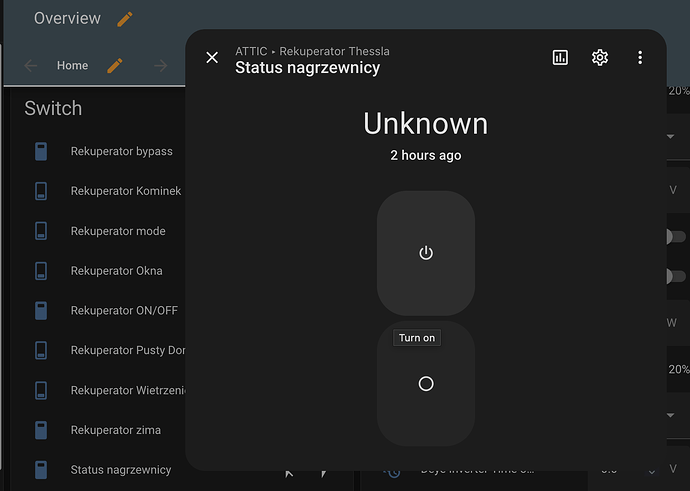This screenshot has width=690, height=491.
Task: Open the three-dot overflow menu
Action: 640,58
